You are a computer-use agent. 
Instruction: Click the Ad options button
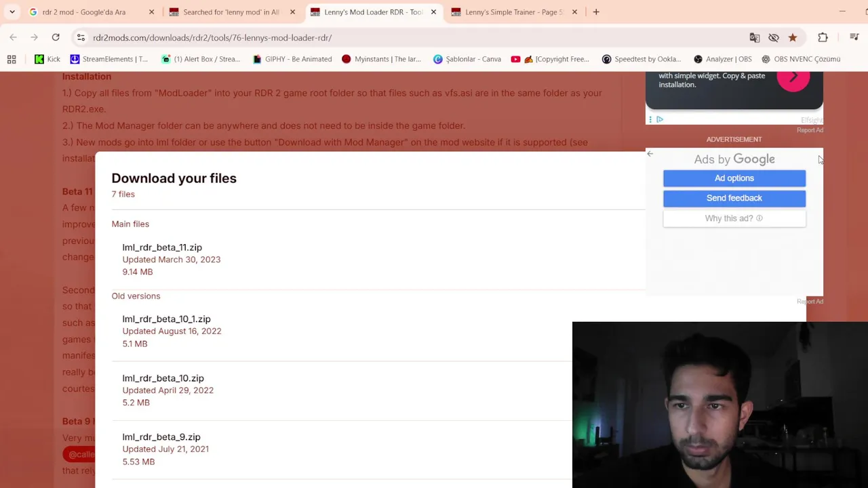pos(734,178)
